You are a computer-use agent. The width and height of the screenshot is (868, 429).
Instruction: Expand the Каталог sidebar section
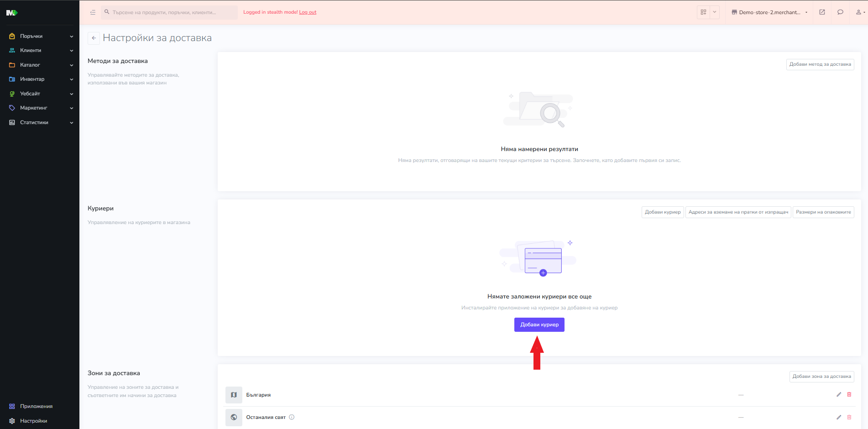[x=40, y=65]
